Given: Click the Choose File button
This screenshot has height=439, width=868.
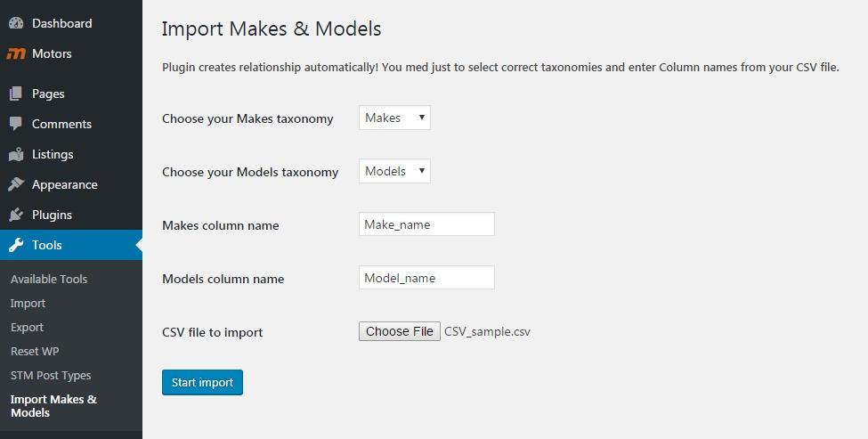Looking at the screenshot, I should pyautogui.click(x=399, y=331).
